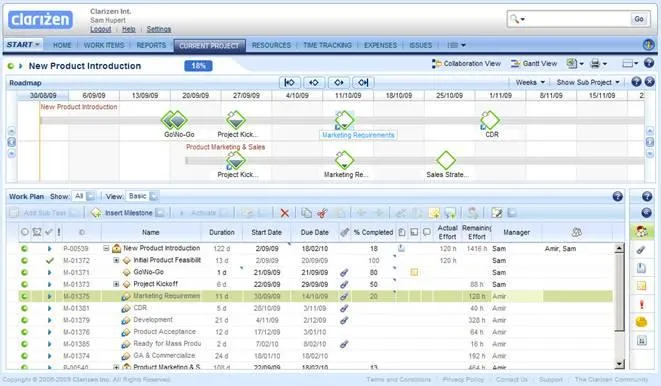
Task: Open the red exclamation issues icon in right sidebar
Action: coord(641,304)
